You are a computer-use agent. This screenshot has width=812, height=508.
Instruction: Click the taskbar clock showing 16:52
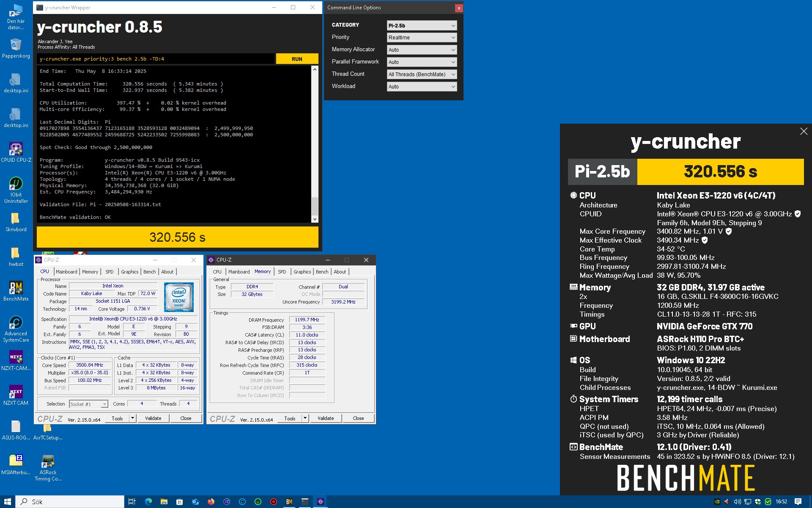(x=781, y=502)
